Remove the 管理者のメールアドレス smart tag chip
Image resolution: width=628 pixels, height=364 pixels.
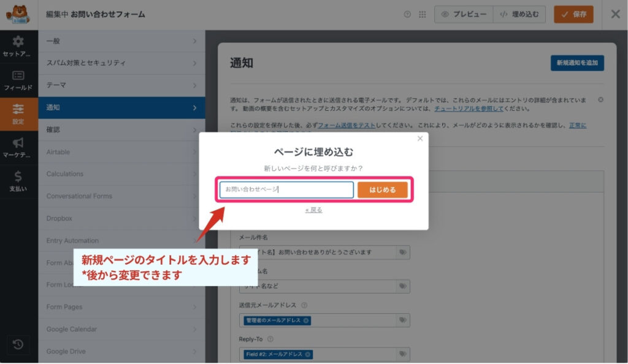(x=305, y=320)
